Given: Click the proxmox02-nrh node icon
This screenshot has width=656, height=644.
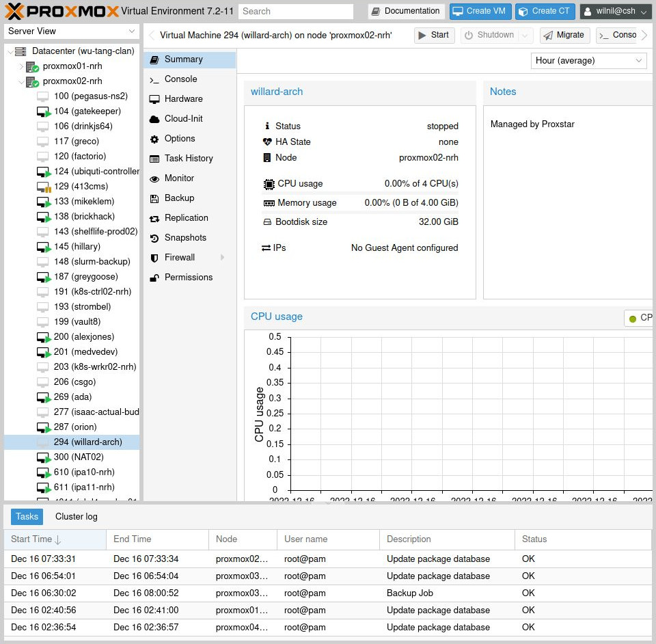Looking at the screenshot, I should tap(32, 81).
